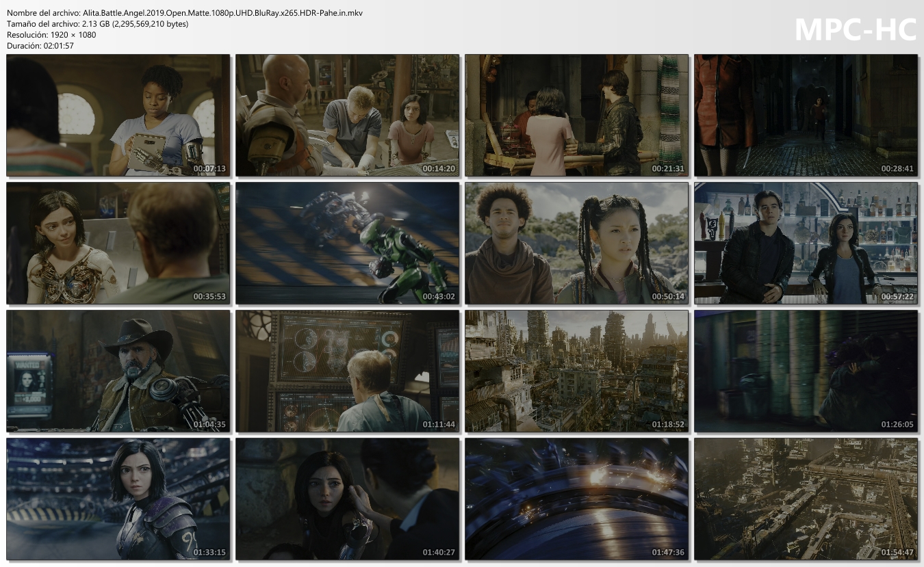Select the thumbnail at 00:35:53
The width and height of the screenshot is (924, 567).
coord(118,243)
